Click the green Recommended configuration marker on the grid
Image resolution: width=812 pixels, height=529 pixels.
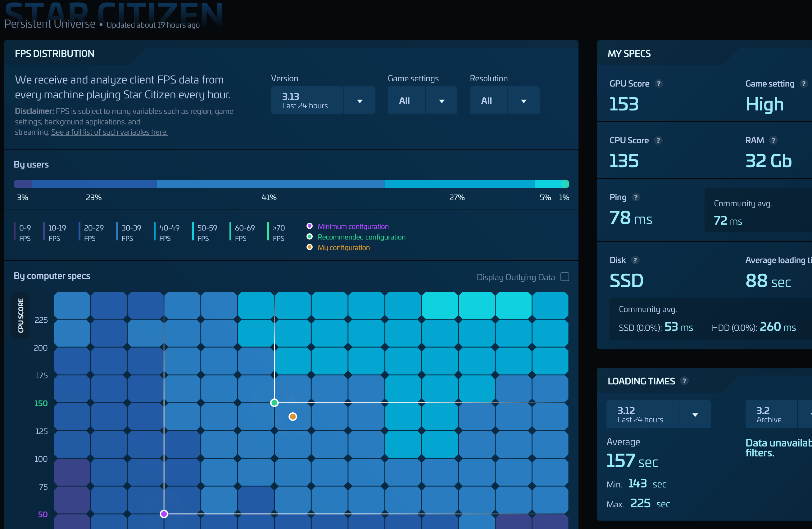click(x=274, y=403)
